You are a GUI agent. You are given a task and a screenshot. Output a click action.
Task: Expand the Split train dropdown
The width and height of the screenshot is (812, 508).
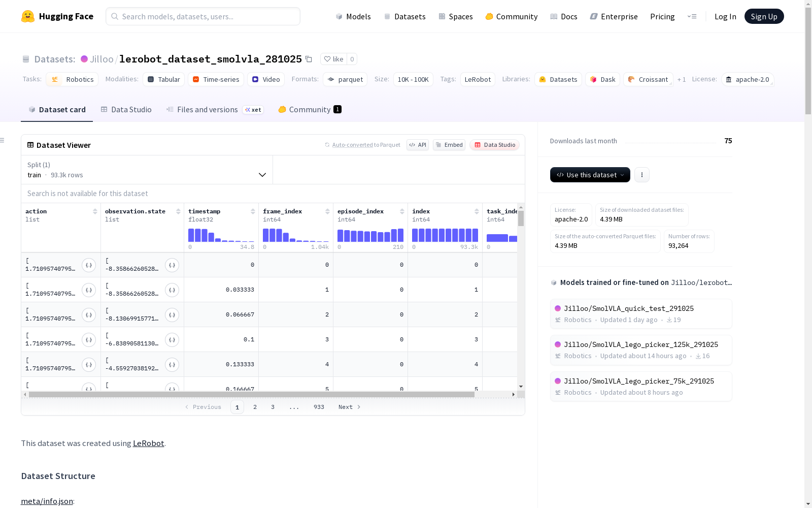point(147,170)
